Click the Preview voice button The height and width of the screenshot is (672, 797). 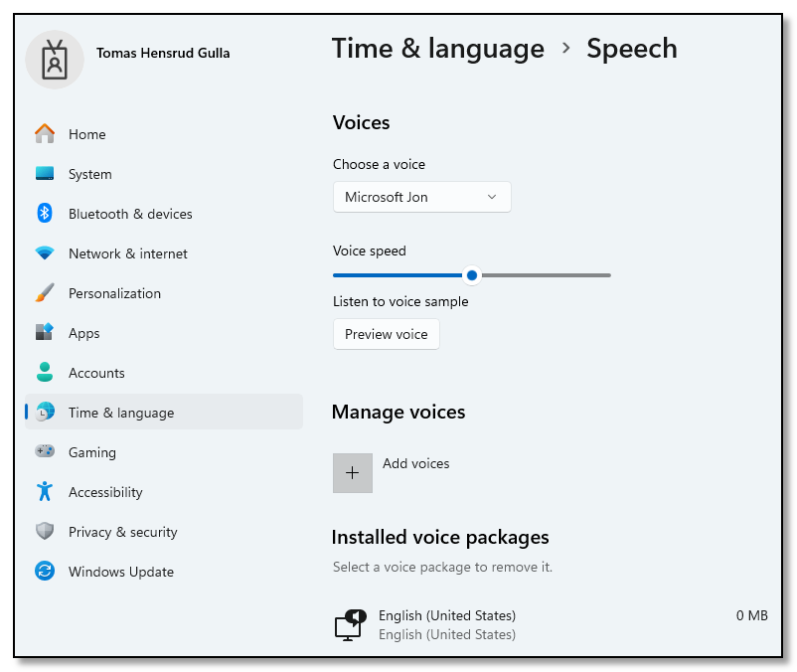coord(386,335)
